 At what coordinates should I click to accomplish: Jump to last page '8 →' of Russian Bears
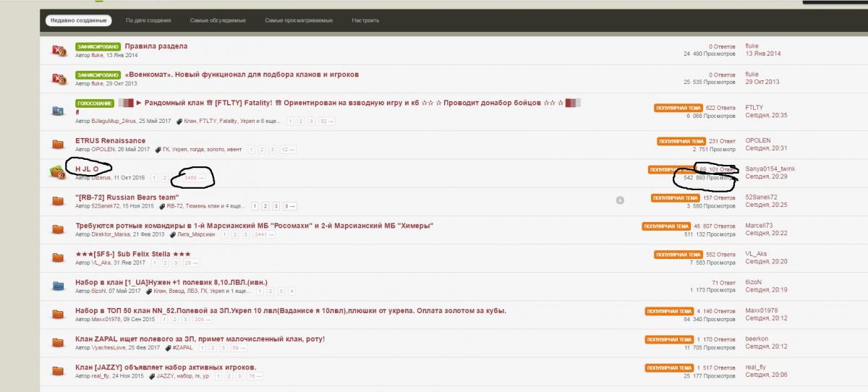[x=289, y=206]
